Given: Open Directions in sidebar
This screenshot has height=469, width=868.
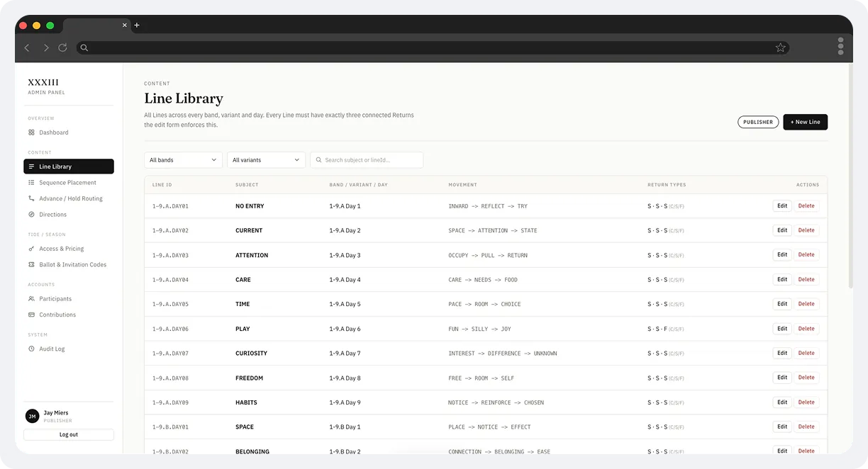Looking at the screenshot, I should [69, 215].
